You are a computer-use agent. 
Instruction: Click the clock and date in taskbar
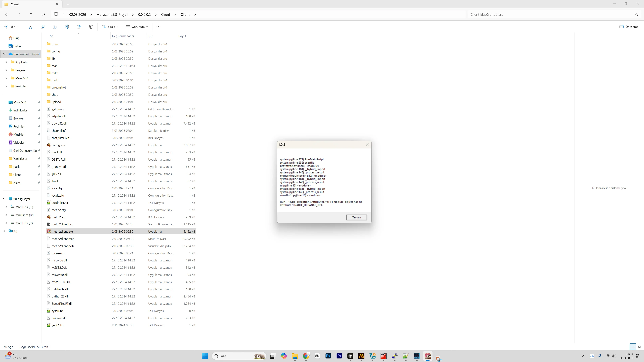pyautogui.click(x=627, y=356)
